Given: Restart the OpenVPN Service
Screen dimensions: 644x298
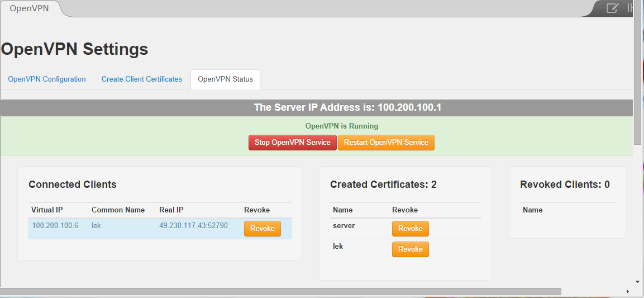Looking at the screenshot, I should coord(386,143).
